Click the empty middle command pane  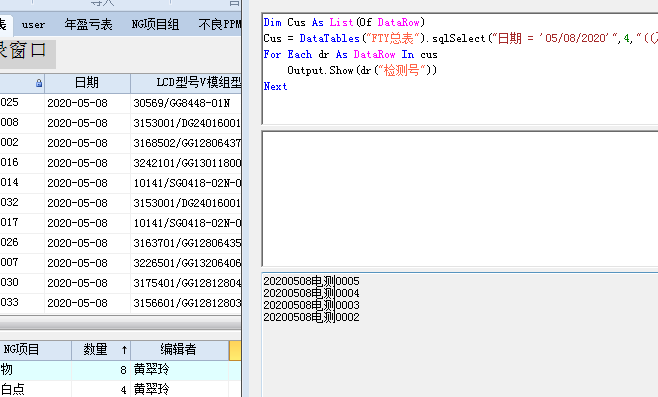tap(460, 198)
